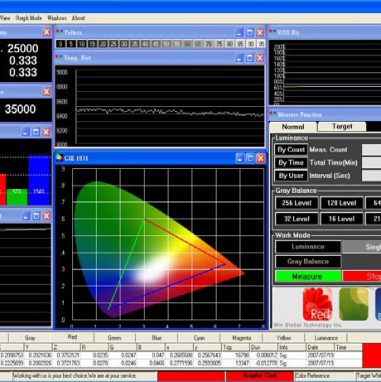Switch to the Target tab

tap(342, 126)
